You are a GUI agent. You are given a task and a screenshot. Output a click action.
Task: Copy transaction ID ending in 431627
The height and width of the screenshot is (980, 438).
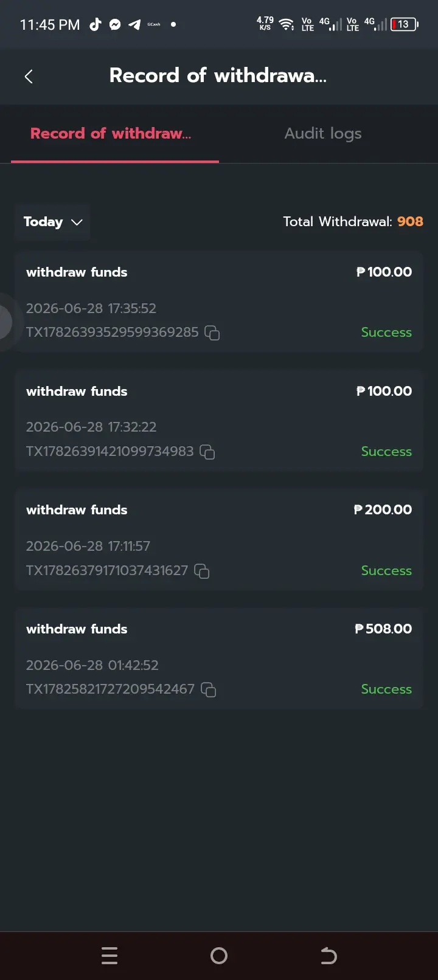coord(201,571)
